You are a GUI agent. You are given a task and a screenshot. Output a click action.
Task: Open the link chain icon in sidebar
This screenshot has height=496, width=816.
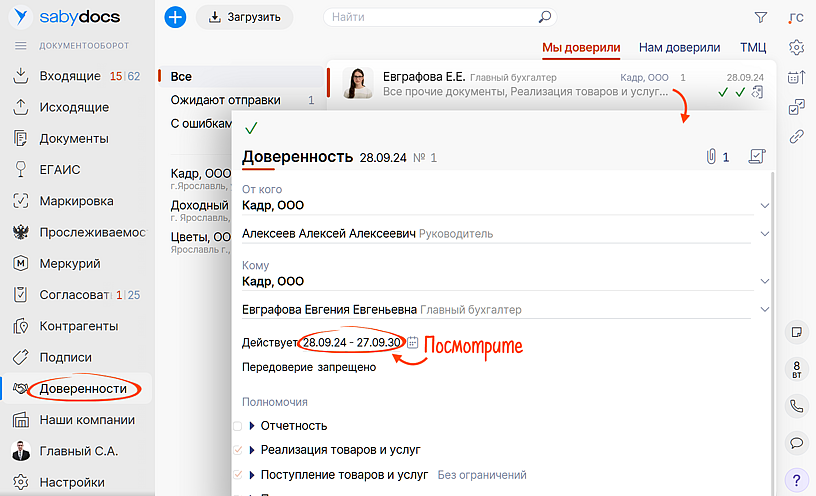point(797,137)
